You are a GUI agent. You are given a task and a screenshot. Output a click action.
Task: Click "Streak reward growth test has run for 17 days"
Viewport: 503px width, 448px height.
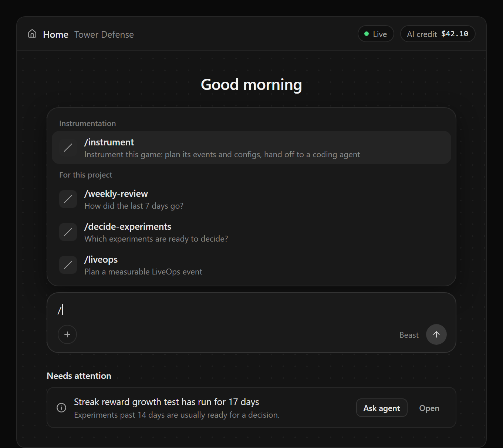click(166, 402)
